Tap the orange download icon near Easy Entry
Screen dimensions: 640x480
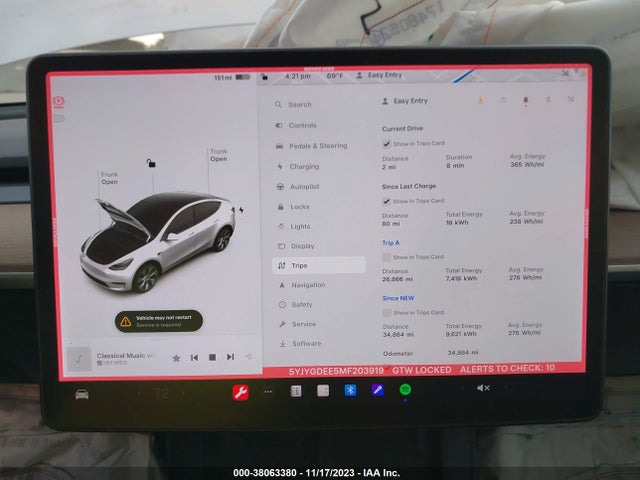point(481,100)
